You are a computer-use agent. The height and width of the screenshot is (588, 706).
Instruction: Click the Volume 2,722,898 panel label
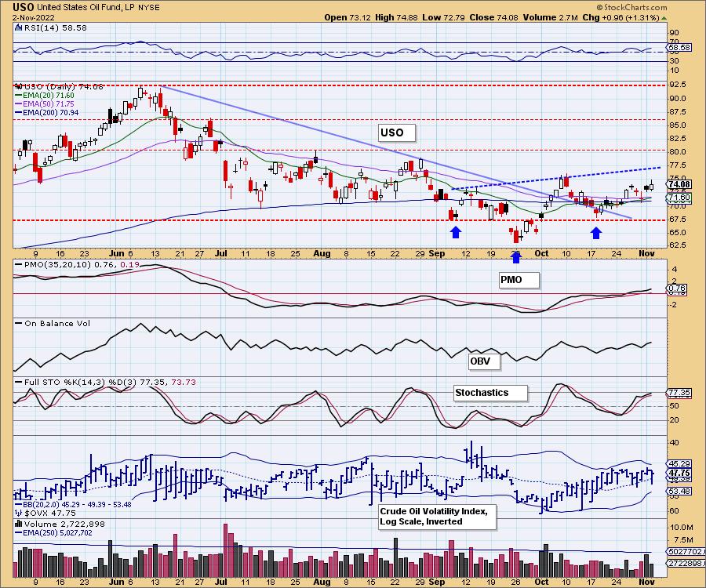pos(65,524)
